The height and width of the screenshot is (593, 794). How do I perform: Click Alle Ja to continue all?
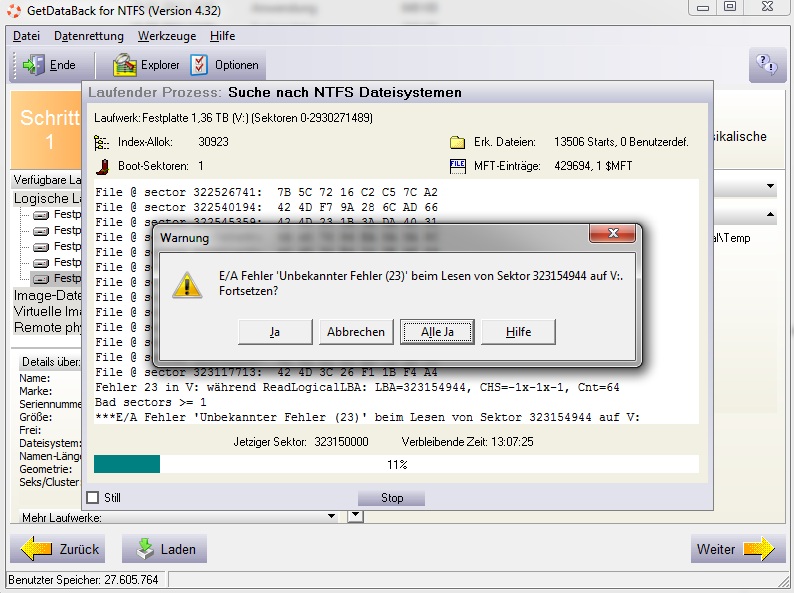pos(437,332)
